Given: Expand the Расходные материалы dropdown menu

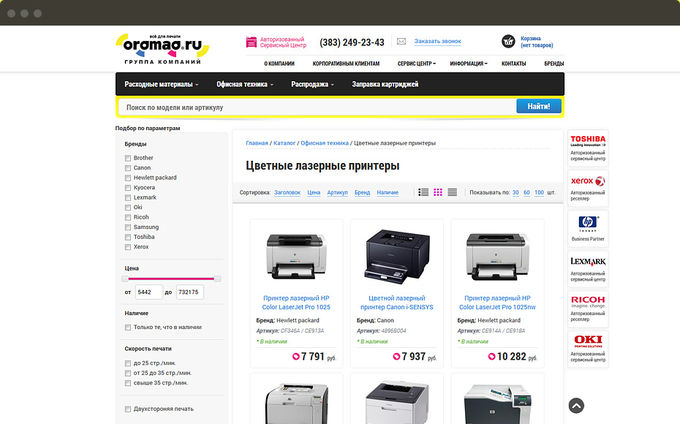Looking at the screenshot, I should point(161,85).
